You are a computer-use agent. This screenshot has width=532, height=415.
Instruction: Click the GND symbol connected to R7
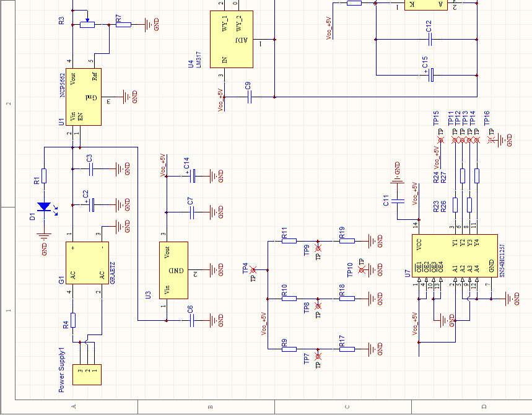point(149,24)
